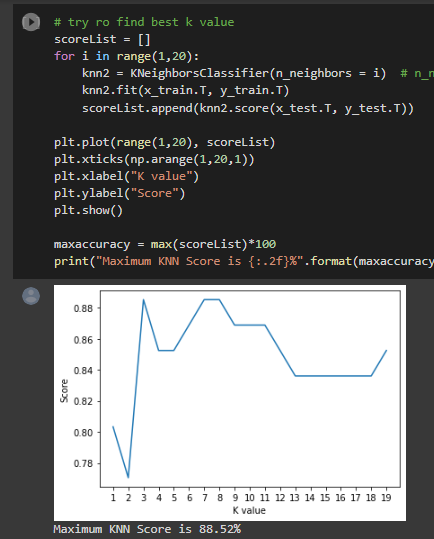The width and height of the screenshot is (434, 539).
Task: Click the 'Maximum KNN Score is 88.52%' output text
Action: [147, 529]
